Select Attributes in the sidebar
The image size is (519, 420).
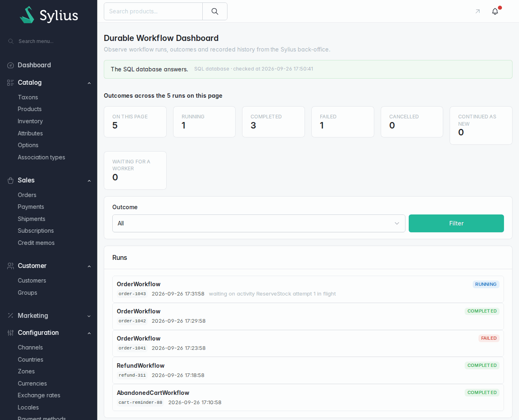(30, 133)
